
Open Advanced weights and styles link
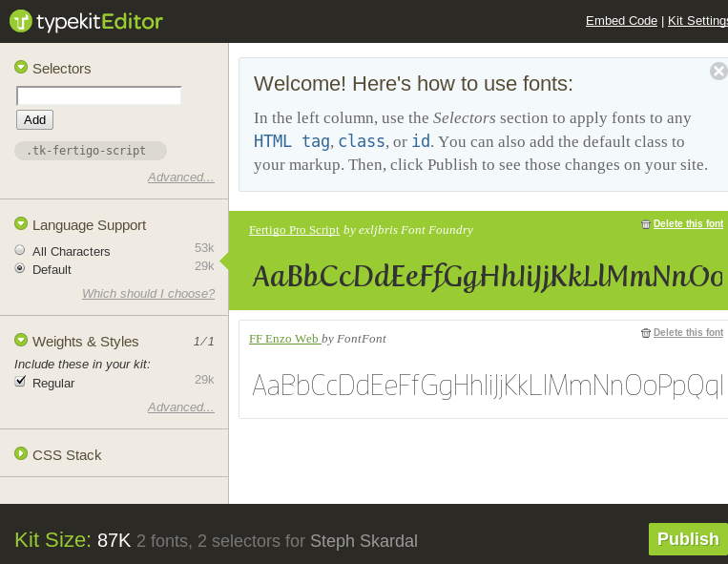click(x=181, y=407)
